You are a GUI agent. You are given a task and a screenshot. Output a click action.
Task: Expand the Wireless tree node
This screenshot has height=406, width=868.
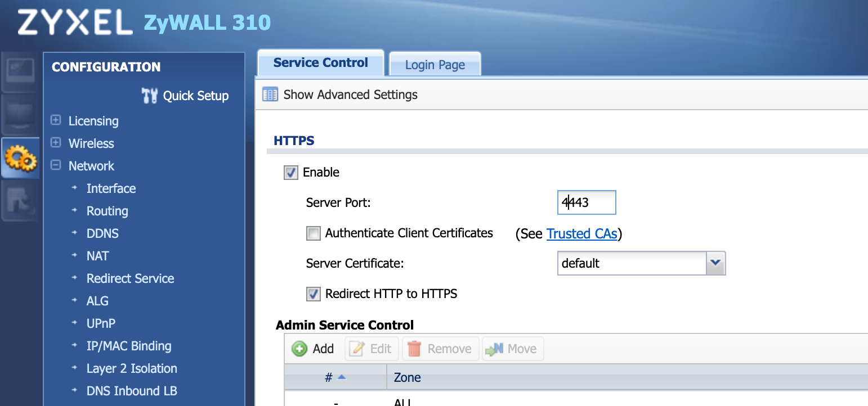56,143
